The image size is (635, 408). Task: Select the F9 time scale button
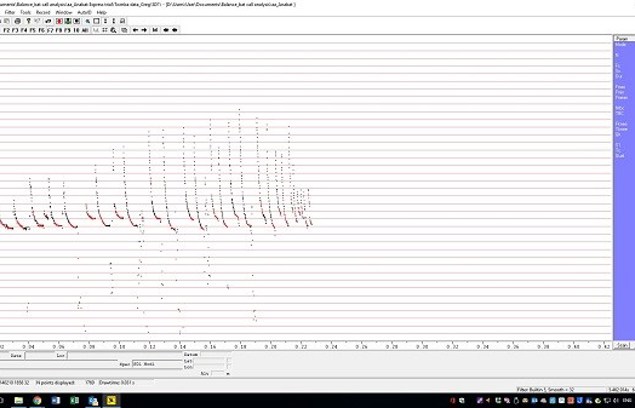coord(67,30)
